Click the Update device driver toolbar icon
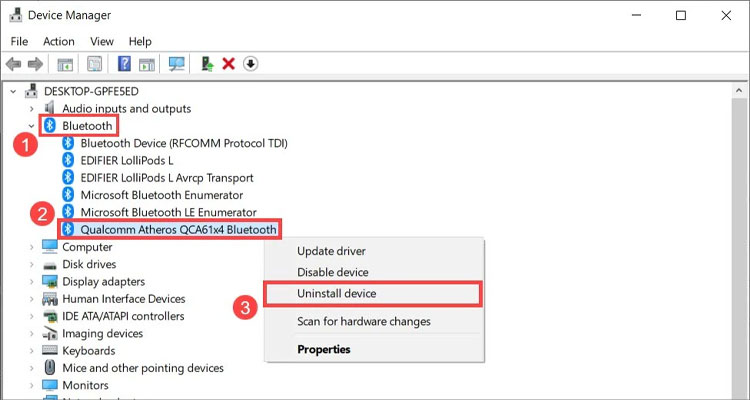 [207, 64]
